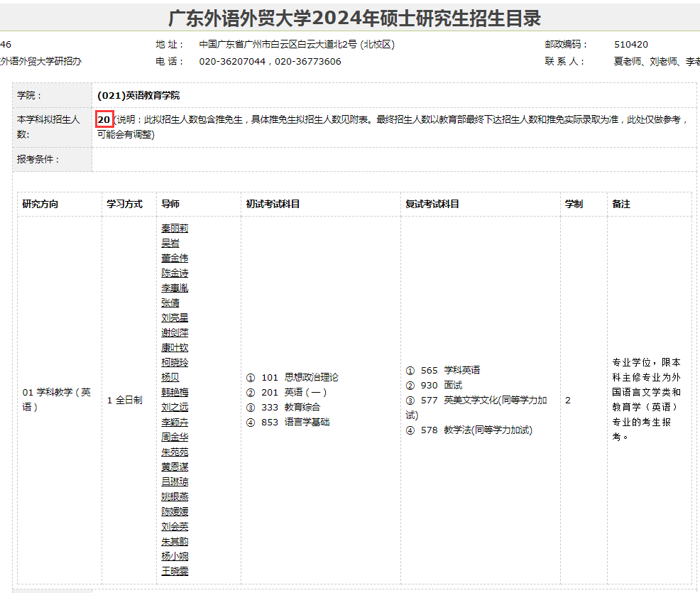Open advisor link 姚银燕
Viewport: 700px width, 593px height.
[175, 496]
